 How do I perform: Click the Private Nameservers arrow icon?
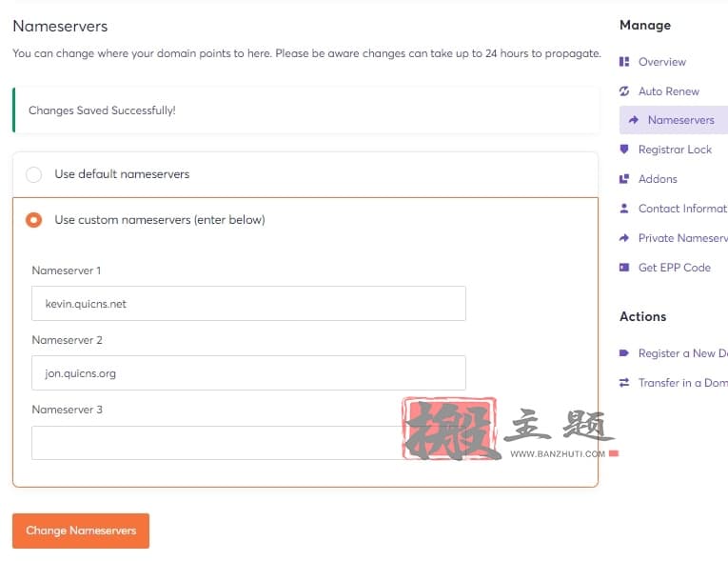point(624,238)
